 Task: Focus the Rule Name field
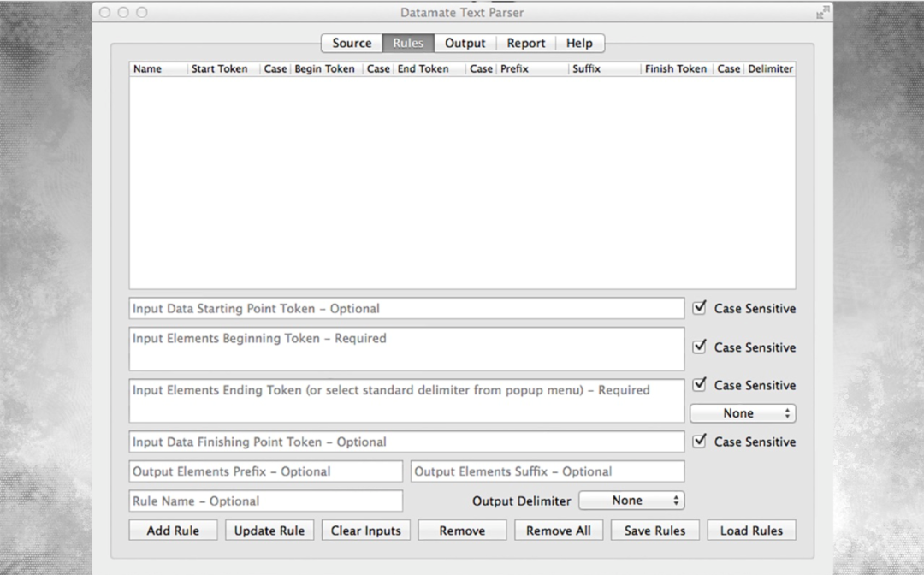[x=266, y=501]
